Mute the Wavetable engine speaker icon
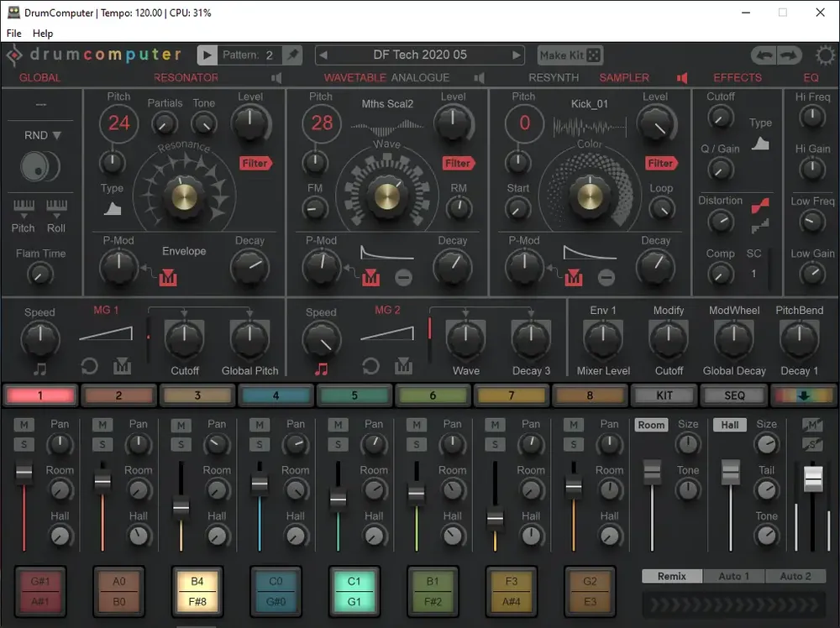840x628 pixels. coord(480,78)
